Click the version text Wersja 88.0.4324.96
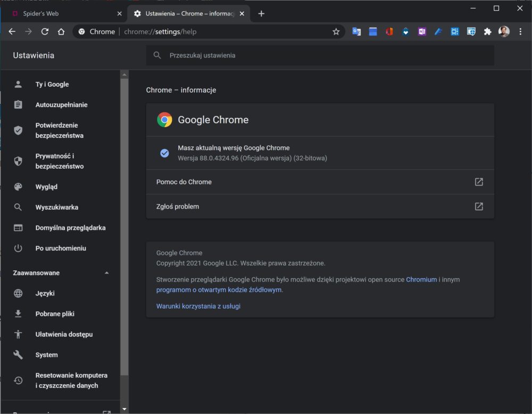 (x=252, y=158)
